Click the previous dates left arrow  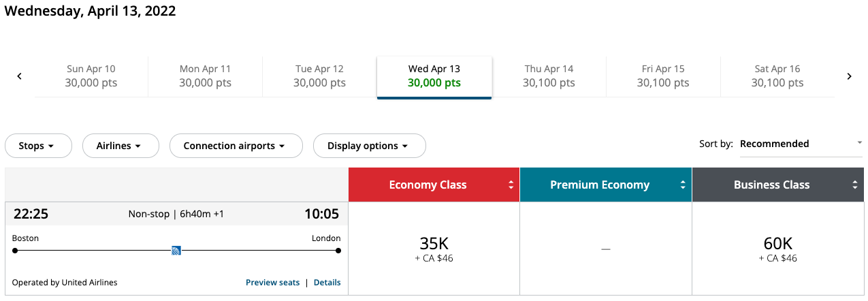19,76
